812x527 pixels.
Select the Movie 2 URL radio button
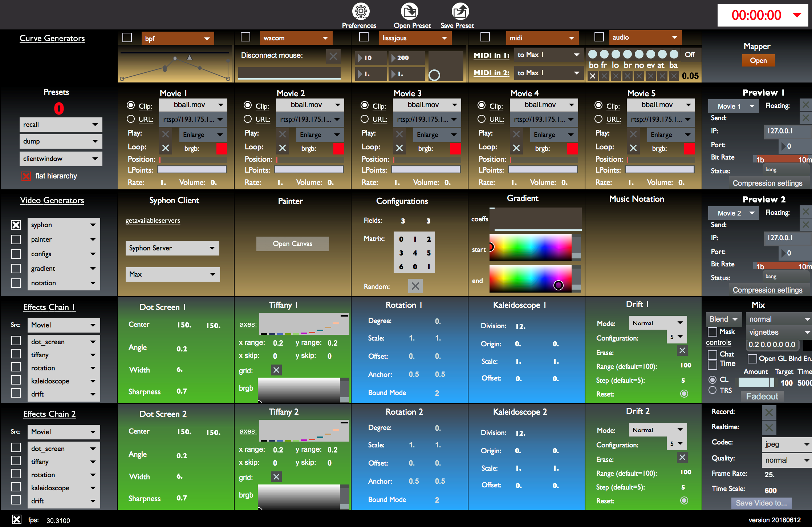pos(248,119)
